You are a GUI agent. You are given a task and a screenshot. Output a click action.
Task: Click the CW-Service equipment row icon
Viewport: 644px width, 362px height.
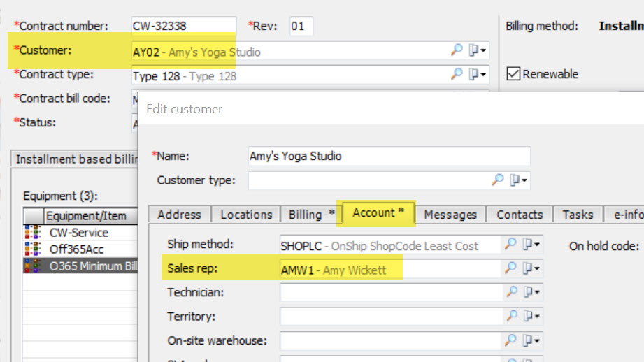pos(33,232)
